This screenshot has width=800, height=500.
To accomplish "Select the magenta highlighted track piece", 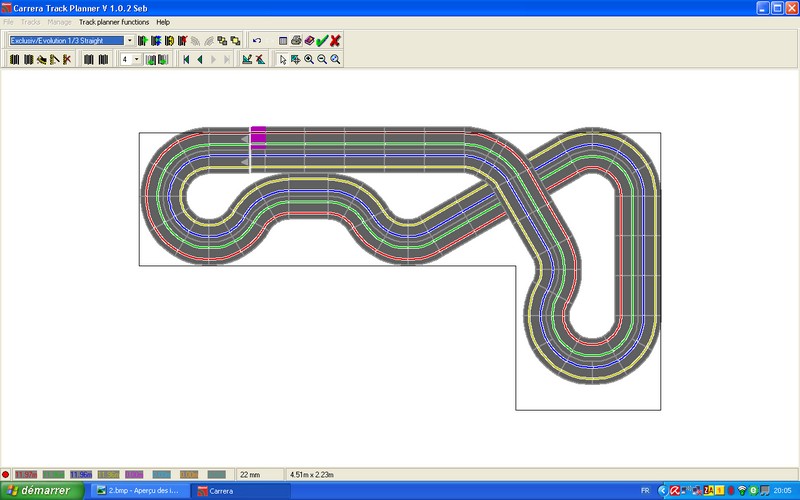I will click(x=258, y=139).
